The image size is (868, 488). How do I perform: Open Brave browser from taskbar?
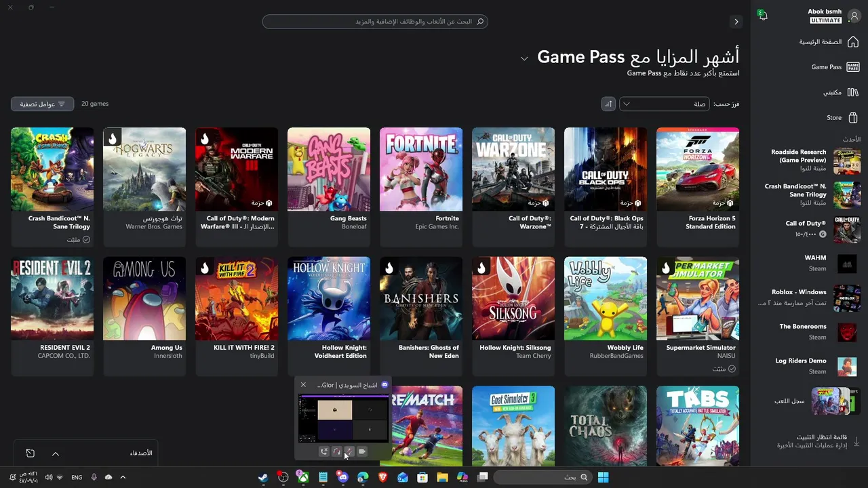(x=382, y=477)
